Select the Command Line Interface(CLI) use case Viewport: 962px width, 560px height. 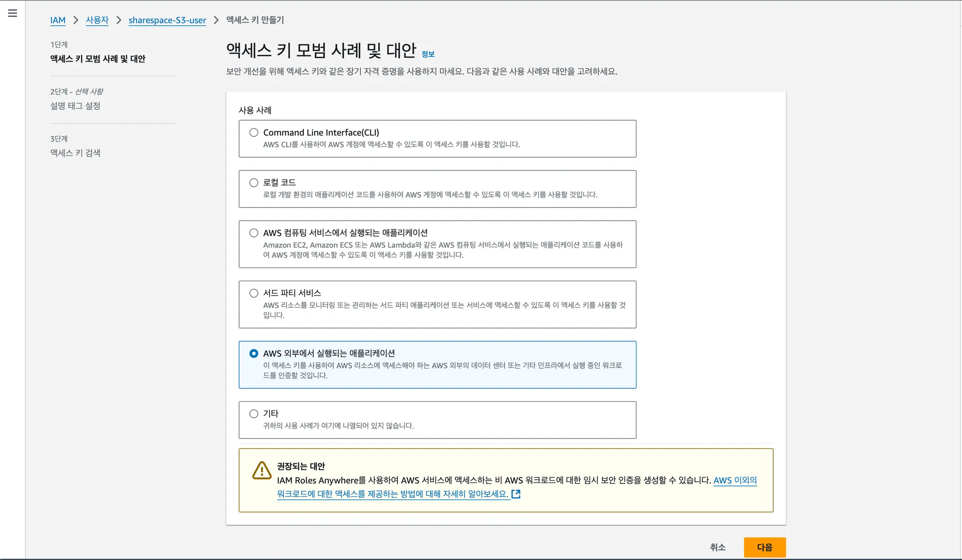point(254,132)
